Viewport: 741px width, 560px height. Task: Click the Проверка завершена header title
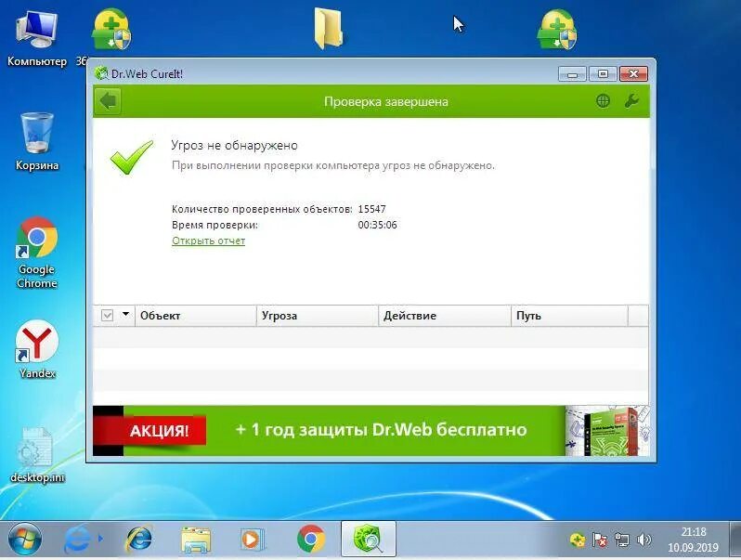point(386,101)
